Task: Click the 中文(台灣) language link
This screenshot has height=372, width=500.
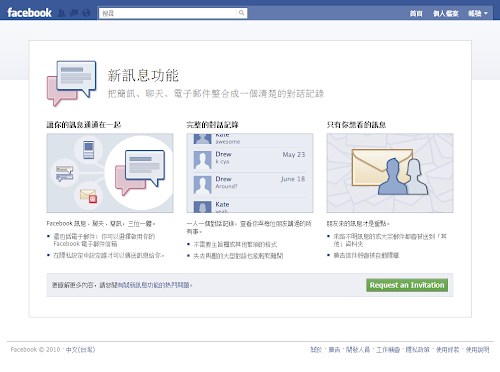Action: click(80, 350)
